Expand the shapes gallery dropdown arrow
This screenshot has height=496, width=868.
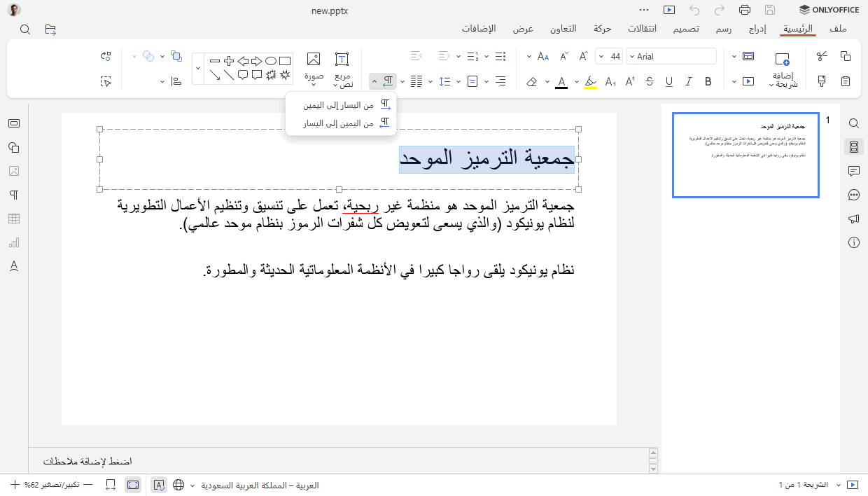pos(198,68)
